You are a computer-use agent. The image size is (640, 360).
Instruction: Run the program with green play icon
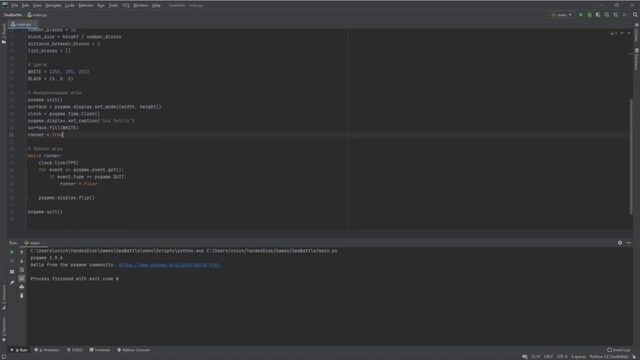581,15
